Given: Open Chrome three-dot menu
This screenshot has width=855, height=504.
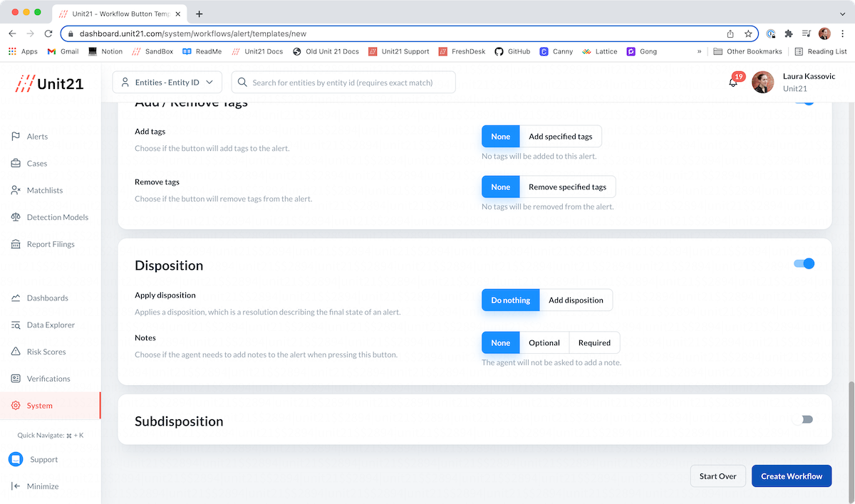Looking at the screenshot, I should click(x=843, y=33).
